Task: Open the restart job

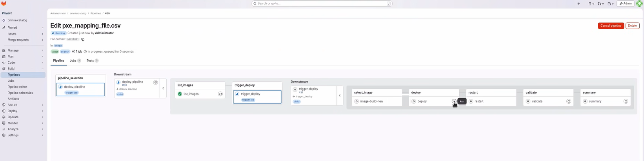Action: pyautogui.click(x=491, y=101)
